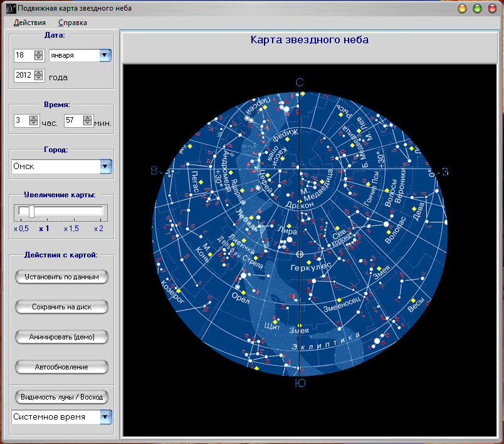Image resolution: width=504 pixels, height=444 pixels.
Task: Click the day input field showing 18
Action: point(23,55)
